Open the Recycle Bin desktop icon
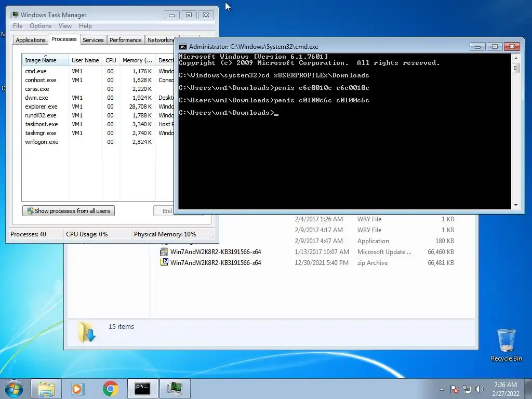Viewport: 532px width, 399px height. (x=506, y=345)
